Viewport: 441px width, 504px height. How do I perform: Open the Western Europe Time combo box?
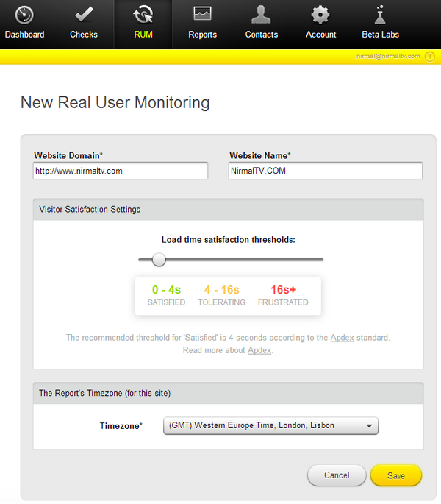[x=270, y=425]
